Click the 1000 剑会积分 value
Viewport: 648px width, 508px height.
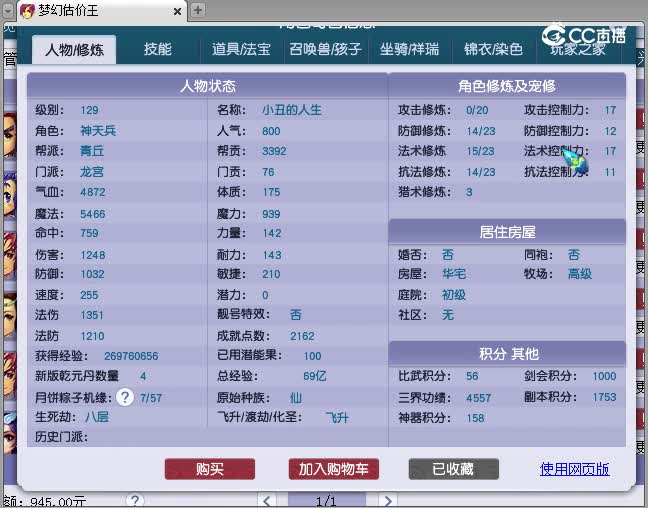604,376
